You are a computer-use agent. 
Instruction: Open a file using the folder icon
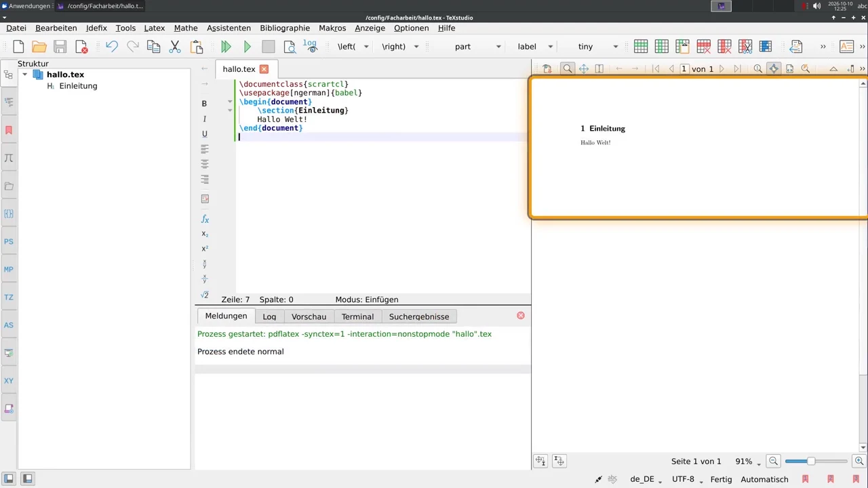click(x=39, y=47)
